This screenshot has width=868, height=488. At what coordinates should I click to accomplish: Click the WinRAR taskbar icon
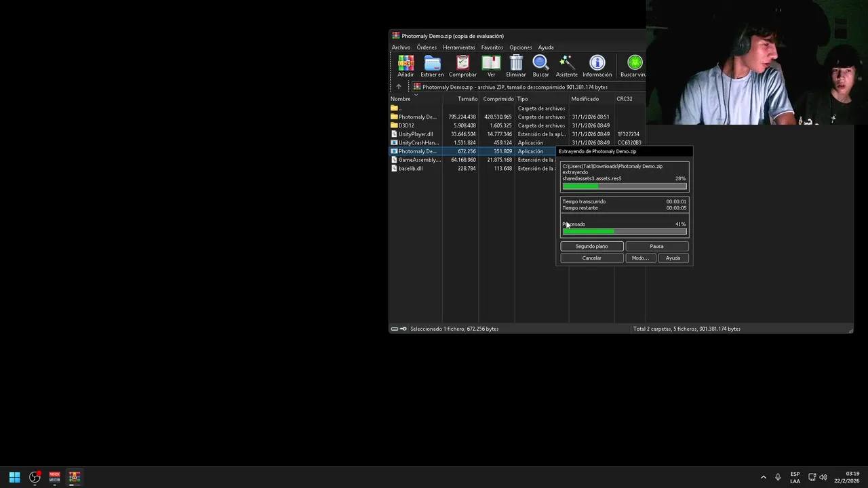(75, 477)
